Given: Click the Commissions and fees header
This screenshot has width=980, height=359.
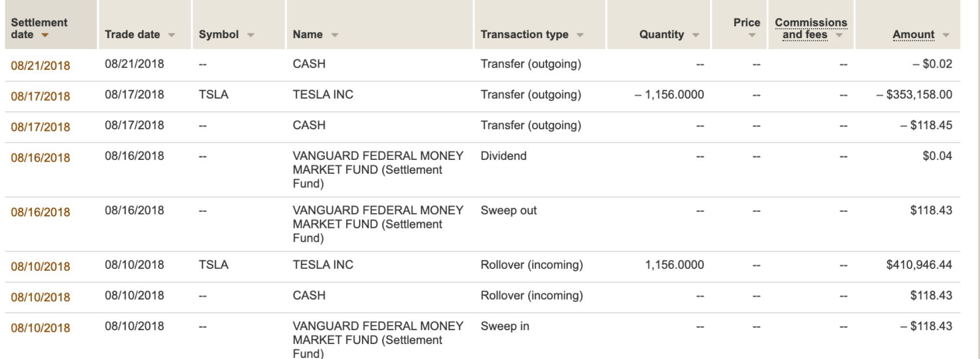Looking at the screenshot, I should coord(811,28).
